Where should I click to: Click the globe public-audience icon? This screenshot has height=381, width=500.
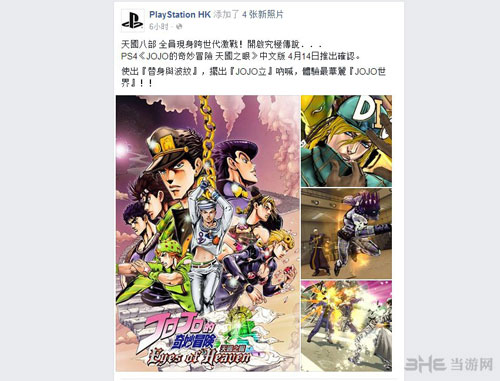coord(179,26)
